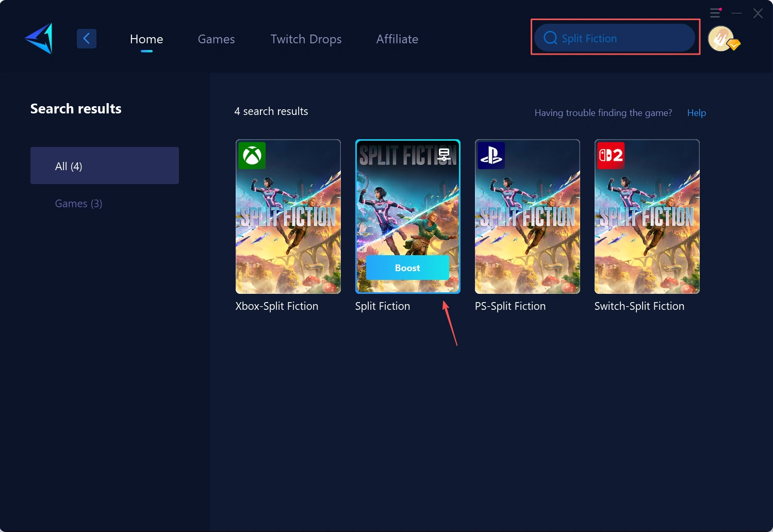Select the Games (3) filter

78,203
